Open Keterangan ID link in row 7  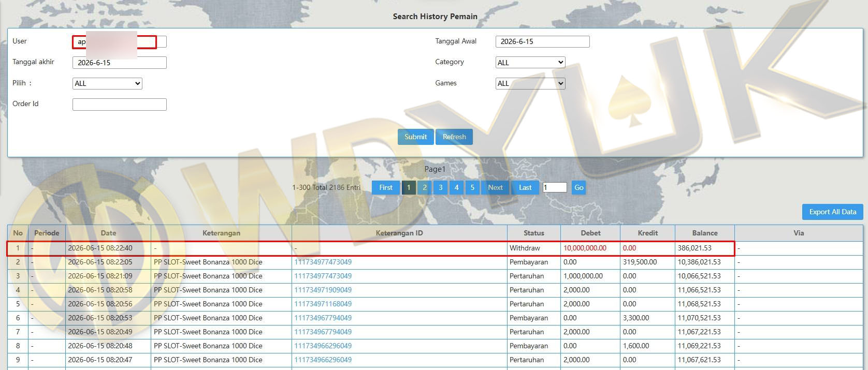323,332
